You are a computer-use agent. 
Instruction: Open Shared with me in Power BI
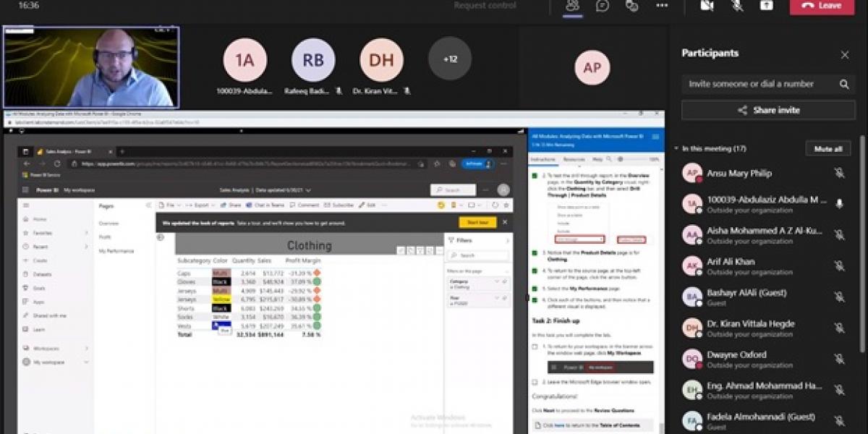pos(49,315)
